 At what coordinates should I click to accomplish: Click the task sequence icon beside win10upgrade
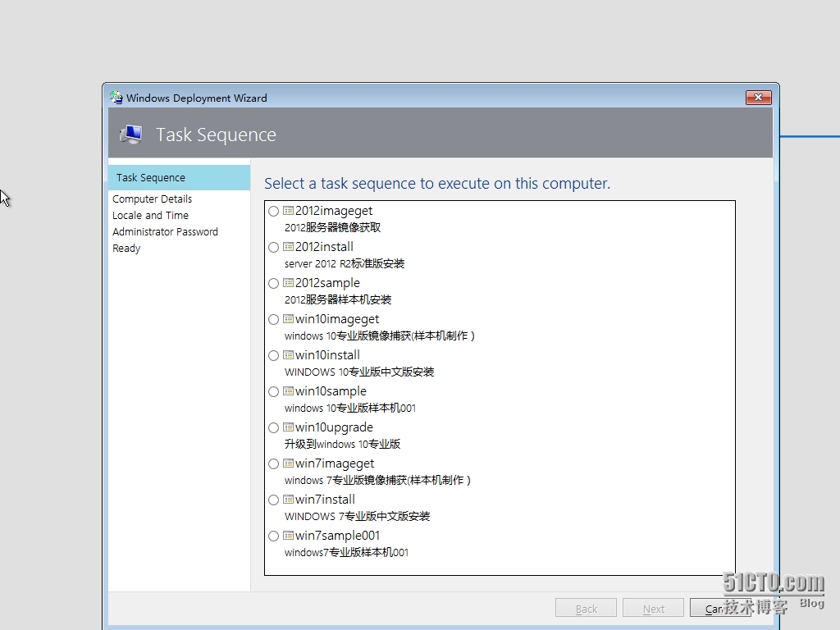coord(288,427)
